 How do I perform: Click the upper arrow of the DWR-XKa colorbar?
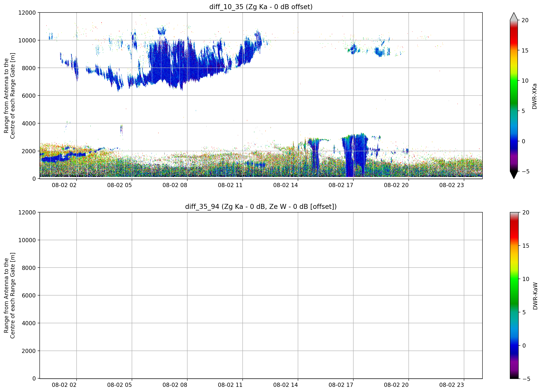tap(514, 16)
